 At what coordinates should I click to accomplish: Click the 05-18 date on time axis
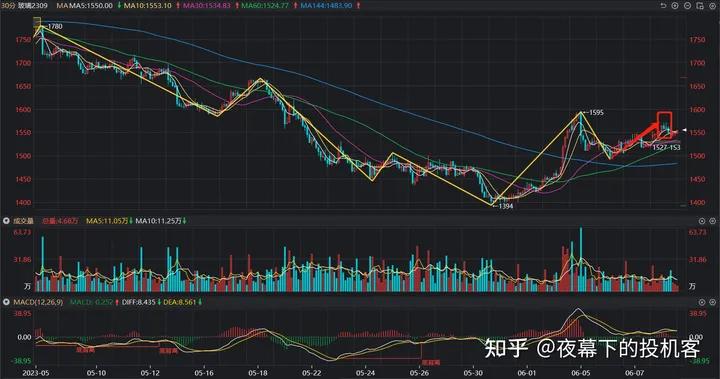coord(258,373)
